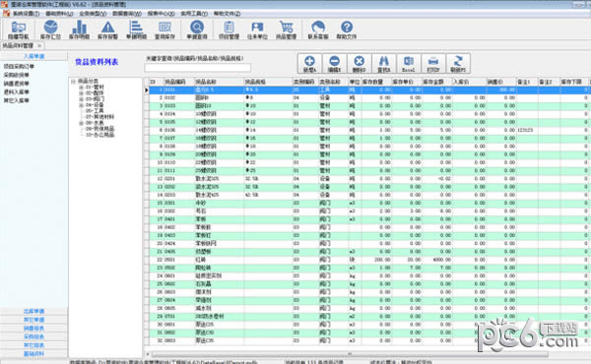Close the goods data management tab
This screenshot has height=364, width=591.
tap(39, 45)
